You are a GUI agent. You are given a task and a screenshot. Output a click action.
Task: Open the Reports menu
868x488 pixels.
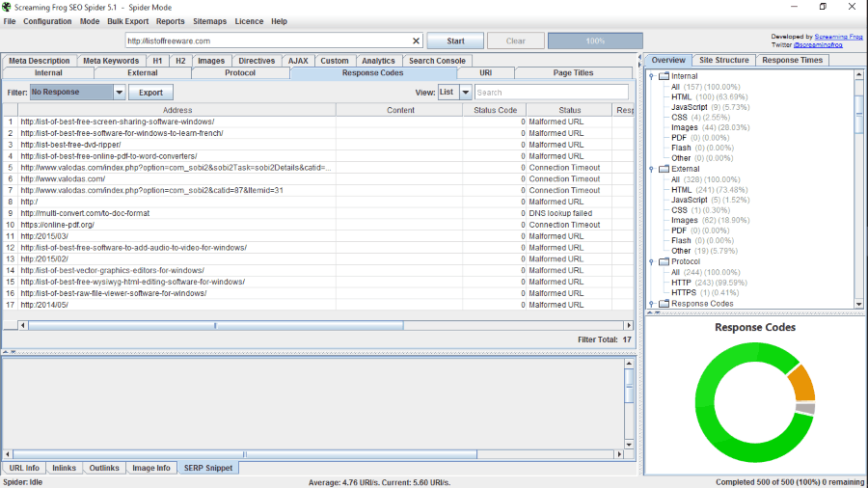[x=170, y=21]
